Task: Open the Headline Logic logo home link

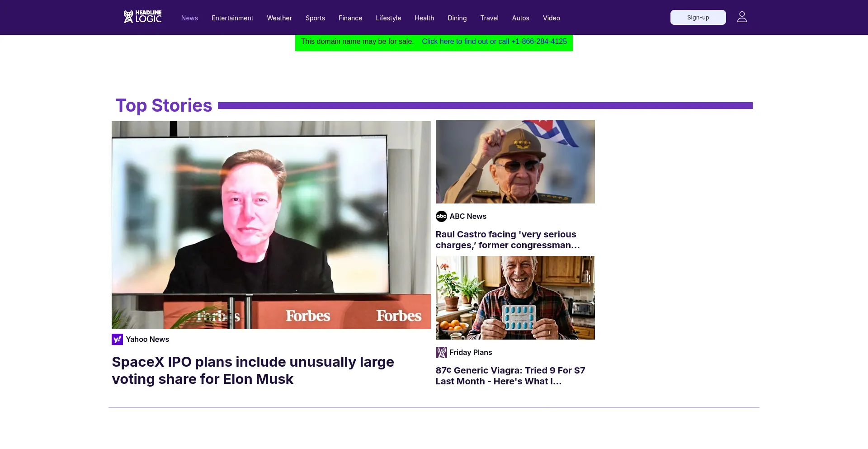Action: (142, 17)
